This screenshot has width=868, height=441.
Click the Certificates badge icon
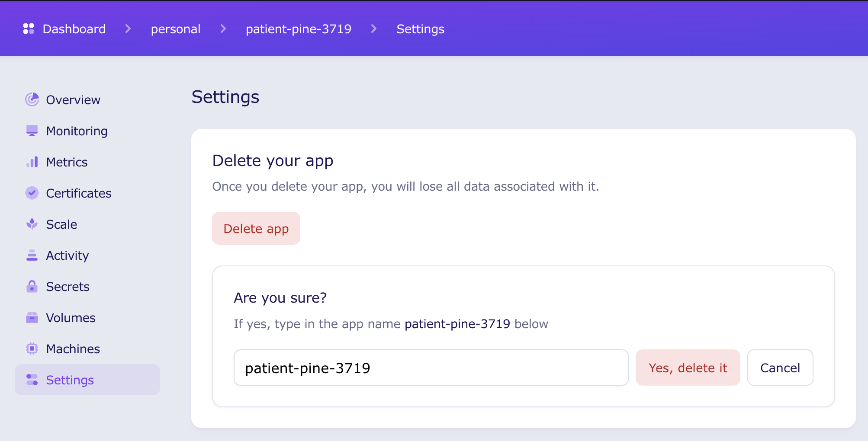pos(32,193)
